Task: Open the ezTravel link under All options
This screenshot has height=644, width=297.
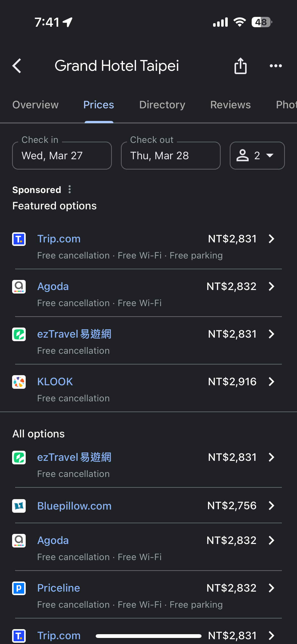Action: pos(74,457)
